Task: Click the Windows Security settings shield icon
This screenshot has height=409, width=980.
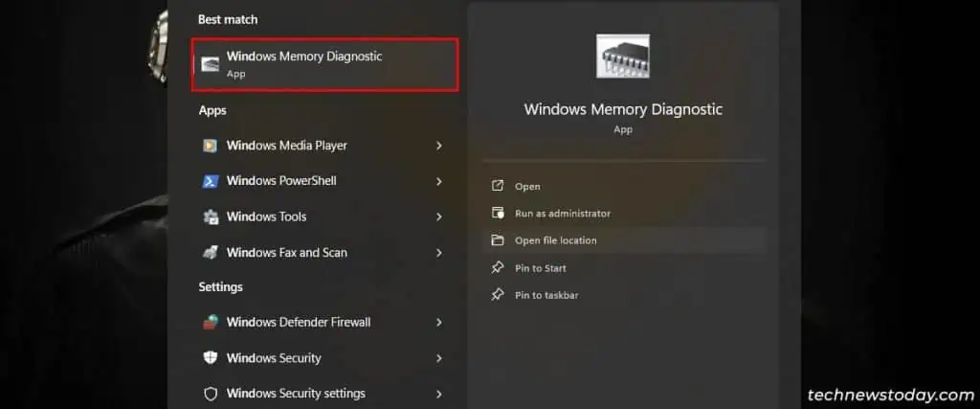Action: point(211,394)
